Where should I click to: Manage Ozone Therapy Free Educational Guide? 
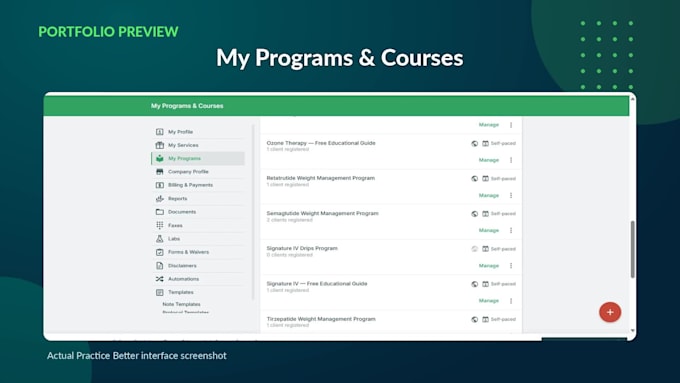click(489, 160)
